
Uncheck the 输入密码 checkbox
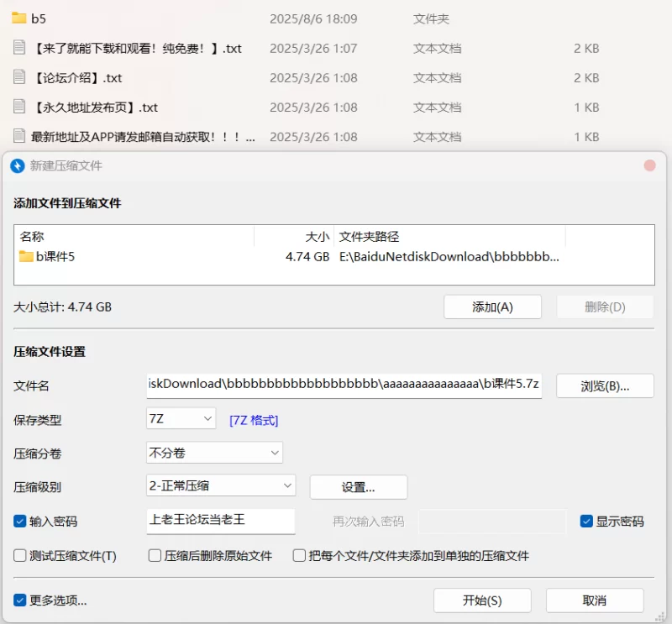(x=19, y=522)
